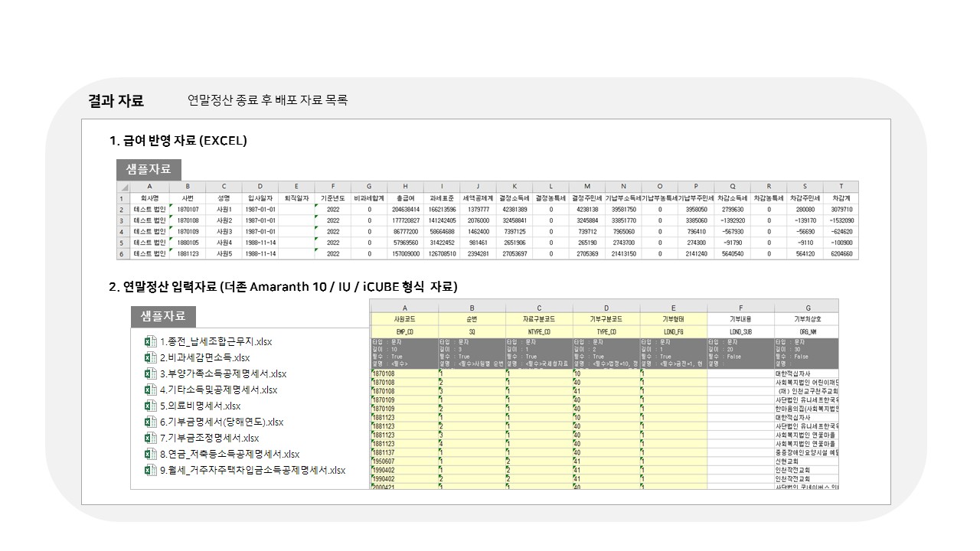
Task: Select the 기준년도 header cell in the salary table
Action: pyautogui.click(x=332, y=197)
